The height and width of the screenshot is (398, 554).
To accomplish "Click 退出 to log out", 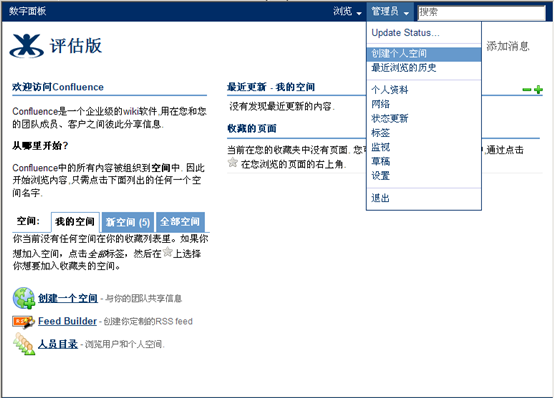I will tap(424, 198).
